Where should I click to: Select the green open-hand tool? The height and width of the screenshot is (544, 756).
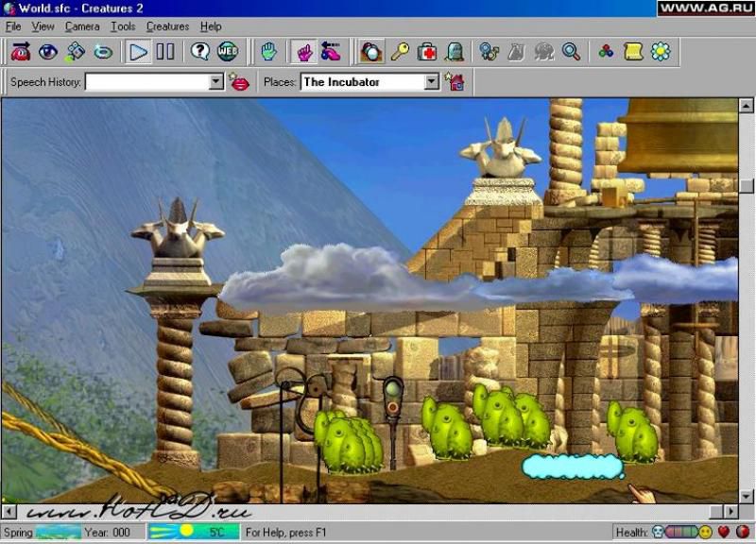click(269, 51)
